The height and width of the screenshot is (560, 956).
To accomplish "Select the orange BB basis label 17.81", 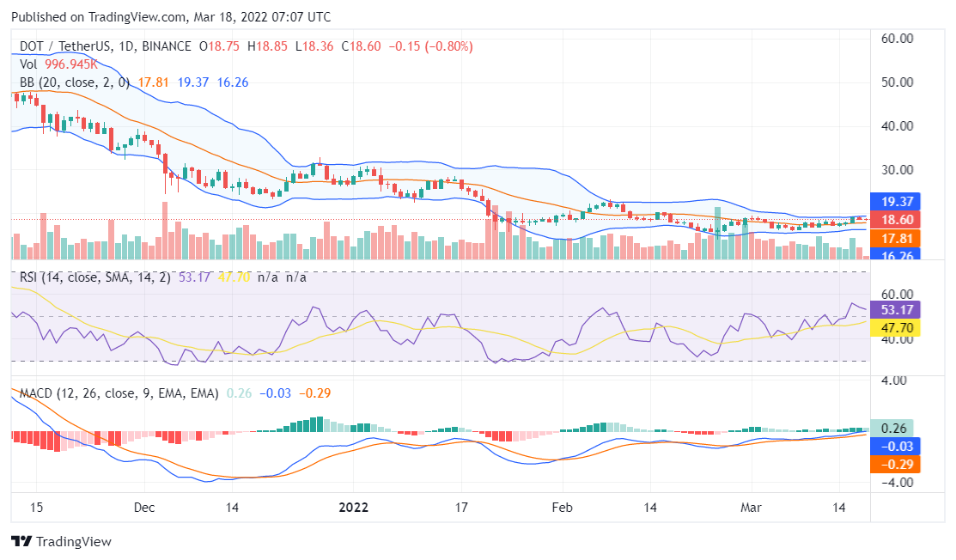I will (897, 238).
